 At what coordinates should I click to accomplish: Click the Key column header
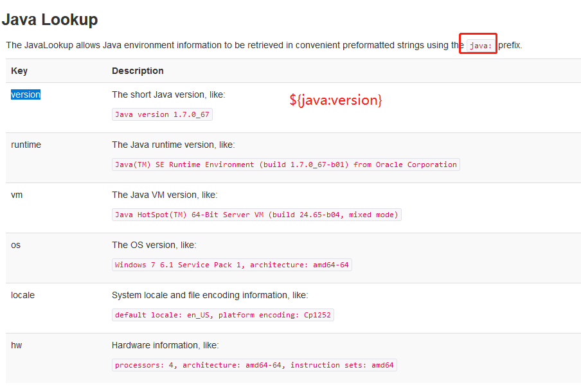pyautogui.click(x=19, y=71)
